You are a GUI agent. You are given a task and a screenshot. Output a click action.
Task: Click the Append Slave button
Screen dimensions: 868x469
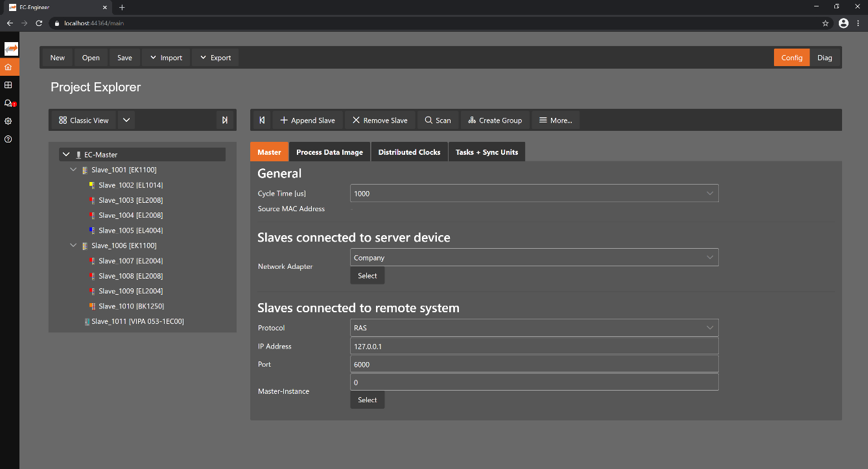coord(307,120)
